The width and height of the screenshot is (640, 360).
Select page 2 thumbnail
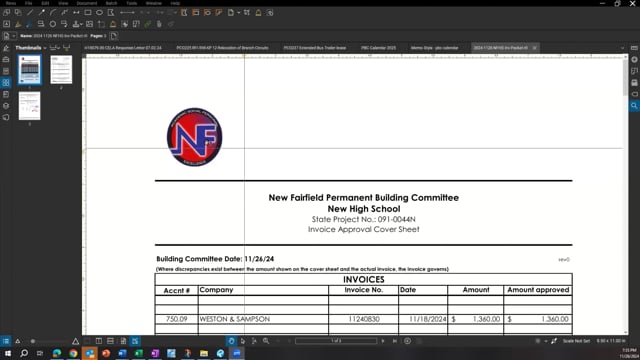pyautogui.click(x=61, y=70)
